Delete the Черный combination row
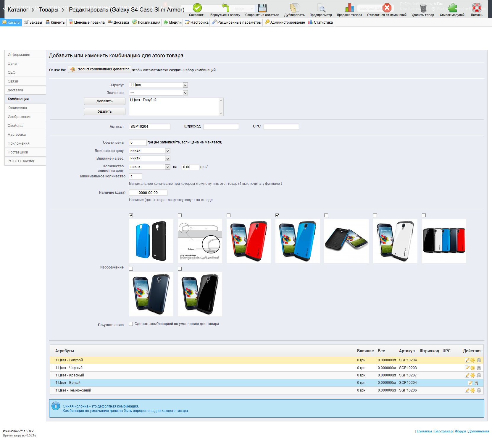The image size is (492, 448). coord(479,368)
